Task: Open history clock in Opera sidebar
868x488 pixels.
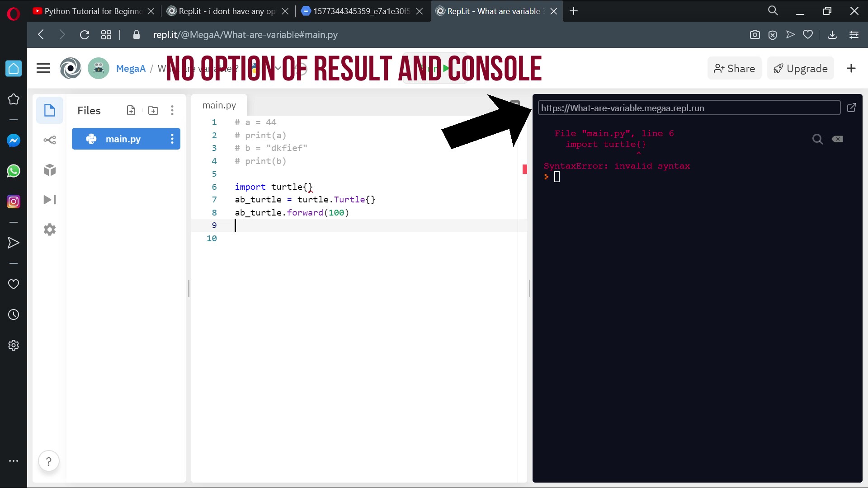Action: coord(14,315)
